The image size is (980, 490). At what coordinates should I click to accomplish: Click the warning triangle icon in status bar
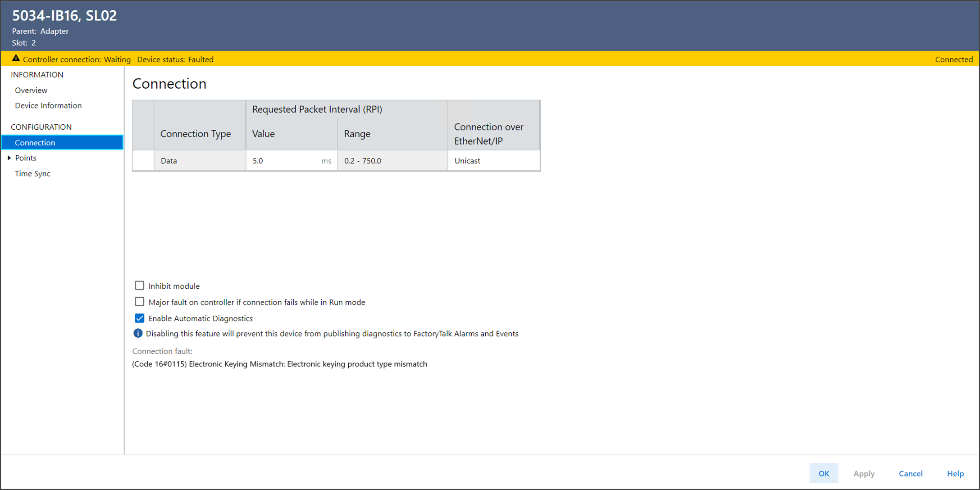(16, 59)
